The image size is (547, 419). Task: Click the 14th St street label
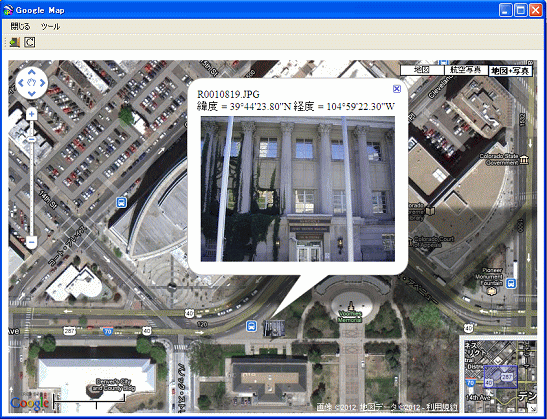(48, 199)
